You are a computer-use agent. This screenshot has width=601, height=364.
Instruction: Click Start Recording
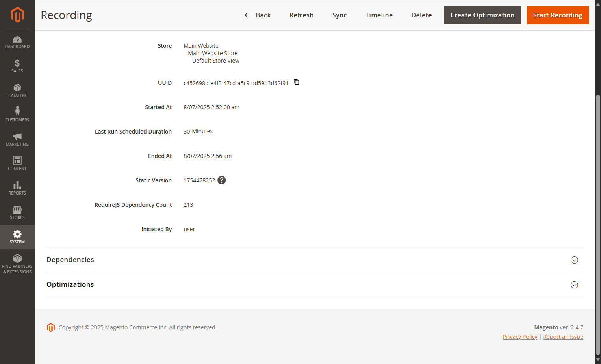[x=558, y=15]
